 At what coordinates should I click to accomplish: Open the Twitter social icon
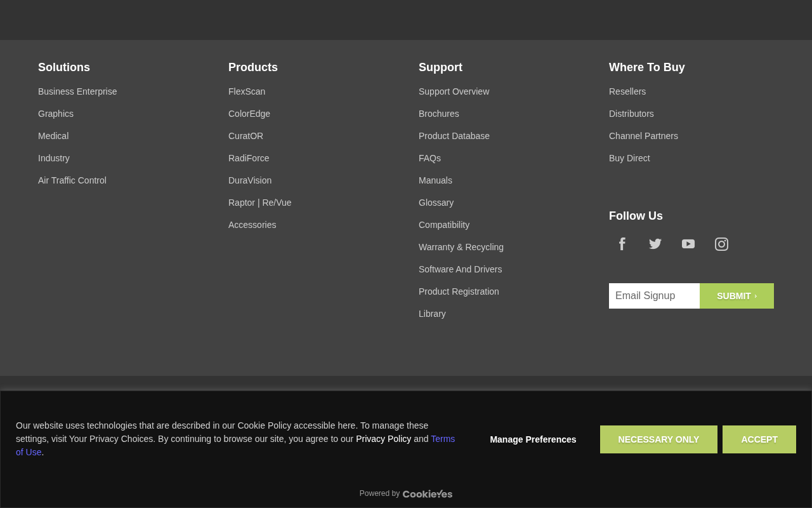(655, 244)
